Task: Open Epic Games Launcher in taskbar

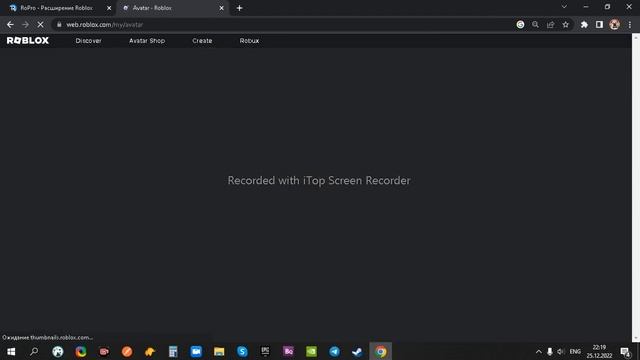Action: point(265,351)
